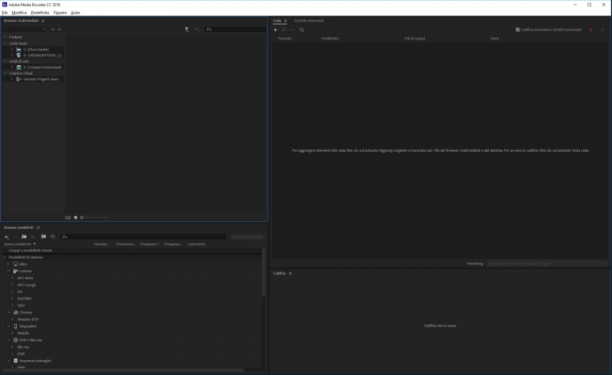
Task: Click the preset settings icon
Action: 33,237
